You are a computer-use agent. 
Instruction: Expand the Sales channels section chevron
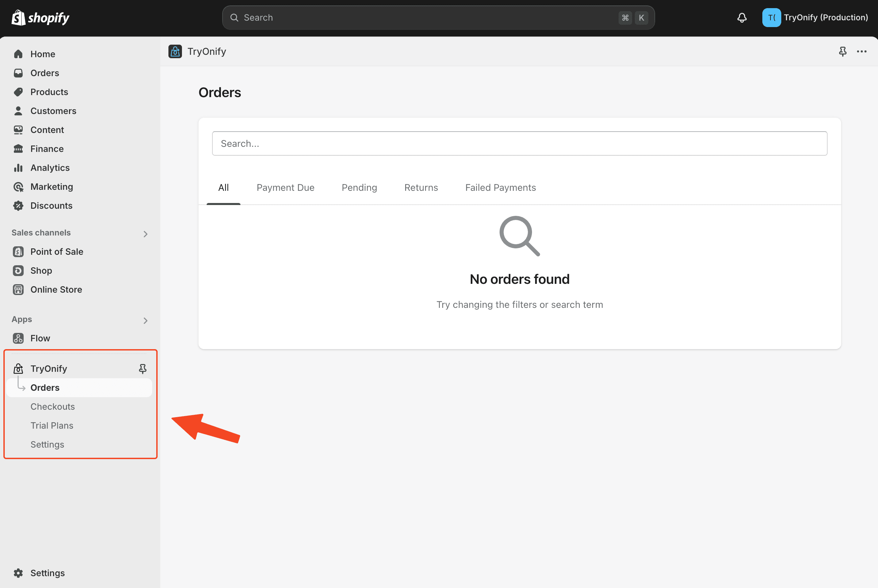point(145,234)
